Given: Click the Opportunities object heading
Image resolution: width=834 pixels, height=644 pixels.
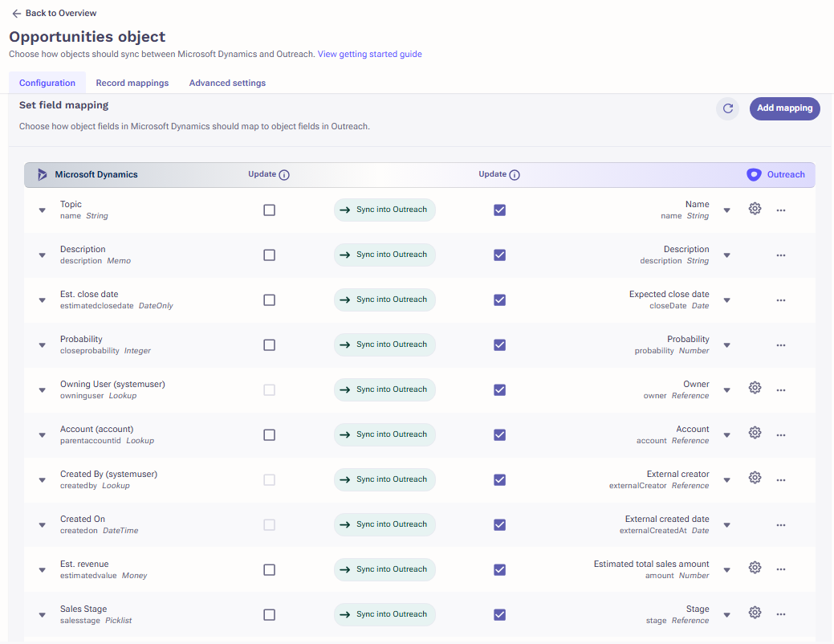Looking at the screenshot, I should pos(87,37).
